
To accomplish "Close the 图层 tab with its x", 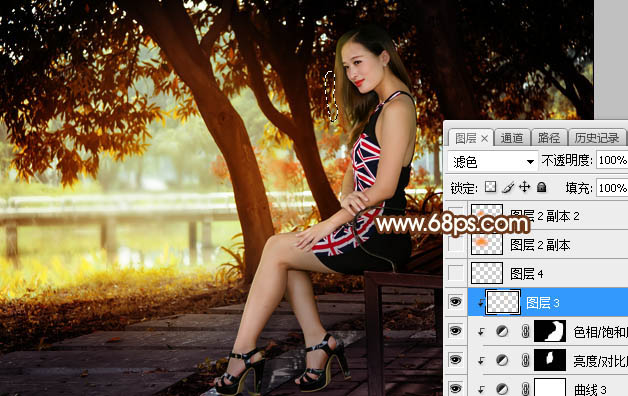I will [x=485, y=139].
